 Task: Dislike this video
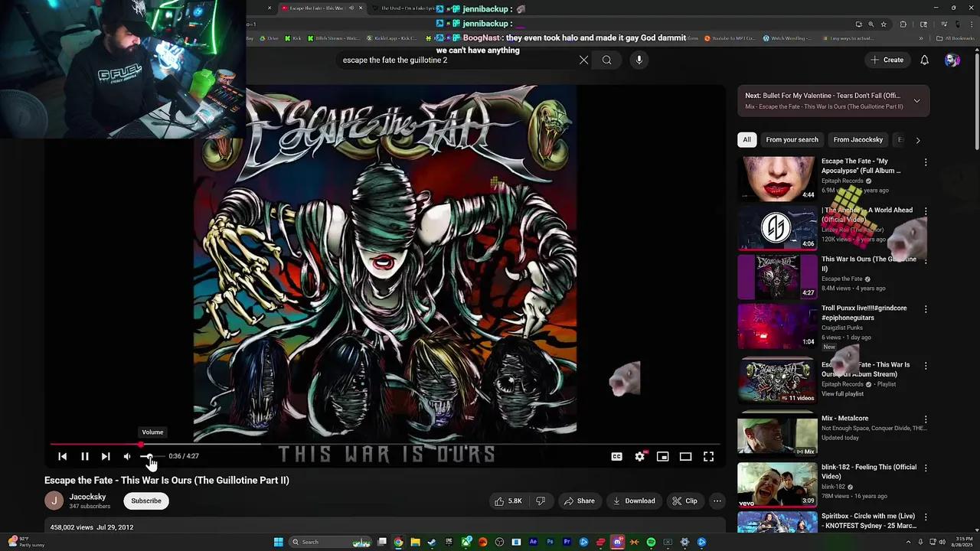[541, 500]
